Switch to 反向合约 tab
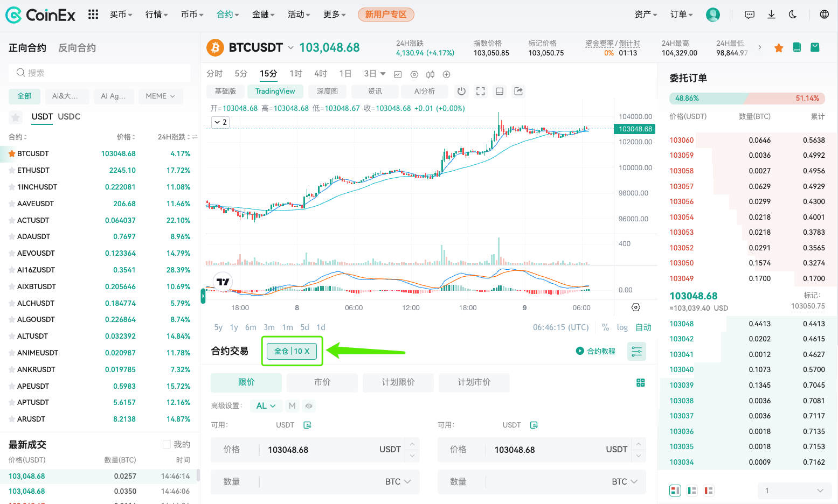This screenshot has width=838, height=504. pos(77,48)
